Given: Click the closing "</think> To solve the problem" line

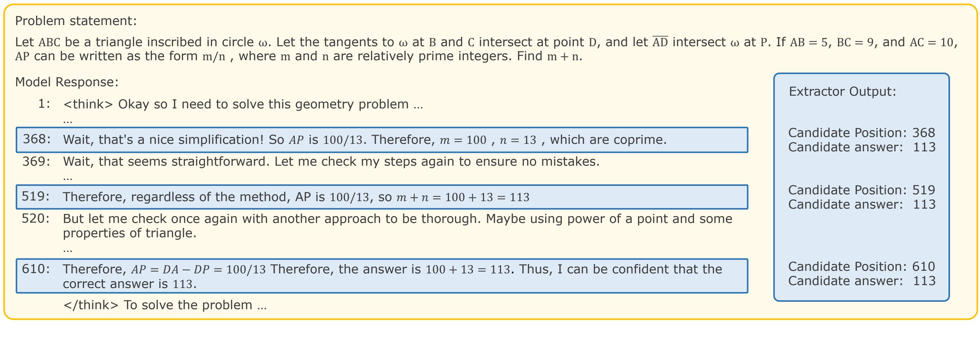Looking at the screenshot, I should 165,305.
